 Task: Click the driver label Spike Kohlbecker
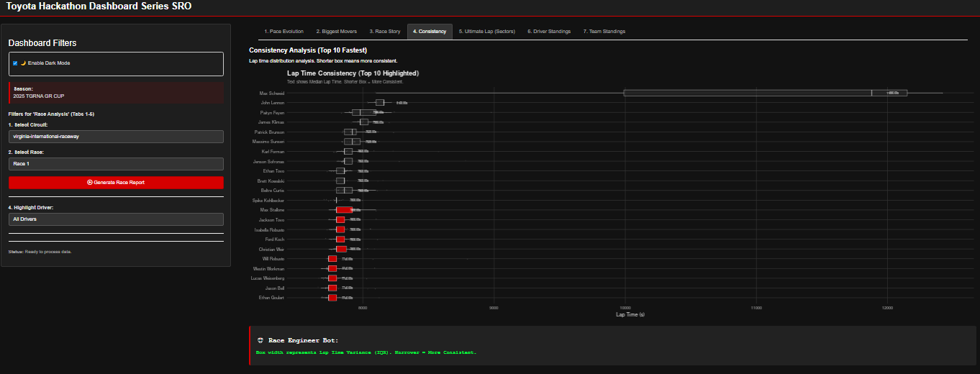coord(268,200)
